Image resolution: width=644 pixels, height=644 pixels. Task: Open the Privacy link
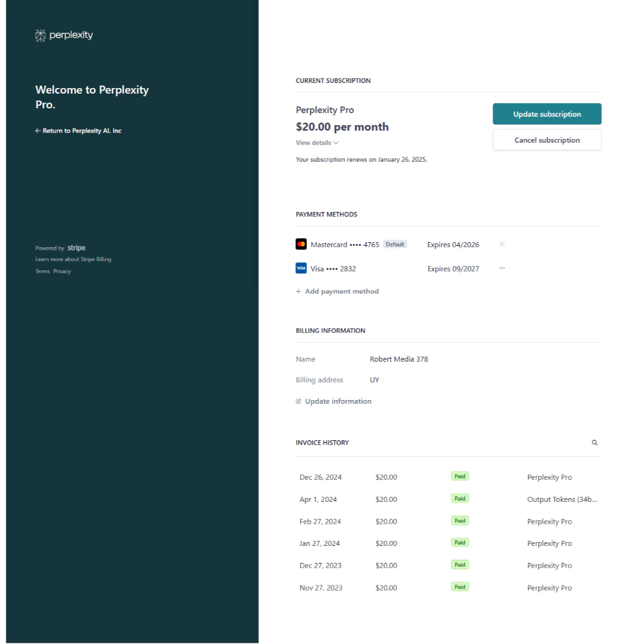click(62, 272)
